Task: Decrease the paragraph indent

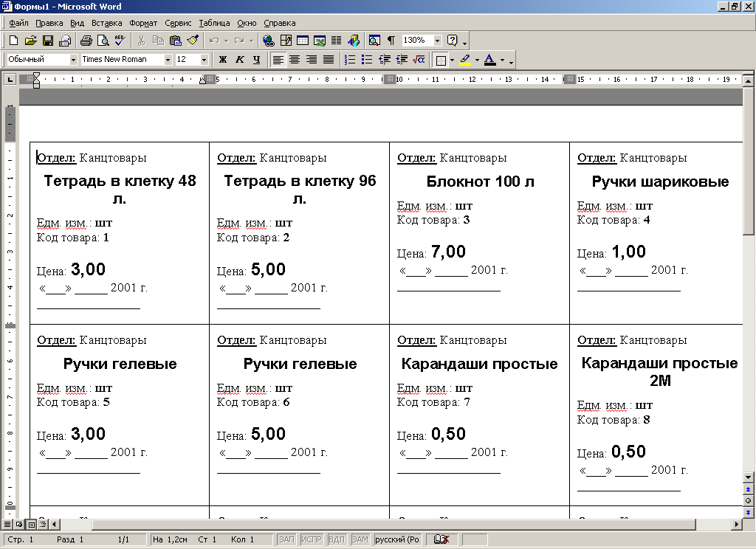Action: pos(384,59)
